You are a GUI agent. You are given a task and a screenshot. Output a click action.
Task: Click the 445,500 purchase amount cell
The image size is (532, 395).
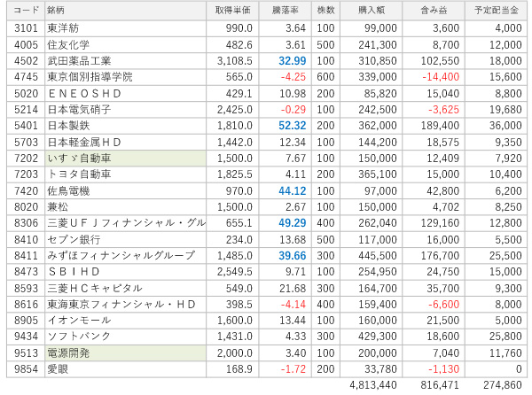372,256
